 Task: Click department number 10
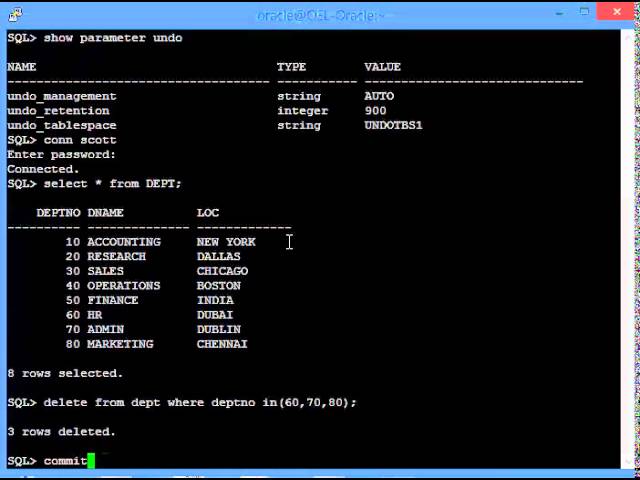(73, 242)
